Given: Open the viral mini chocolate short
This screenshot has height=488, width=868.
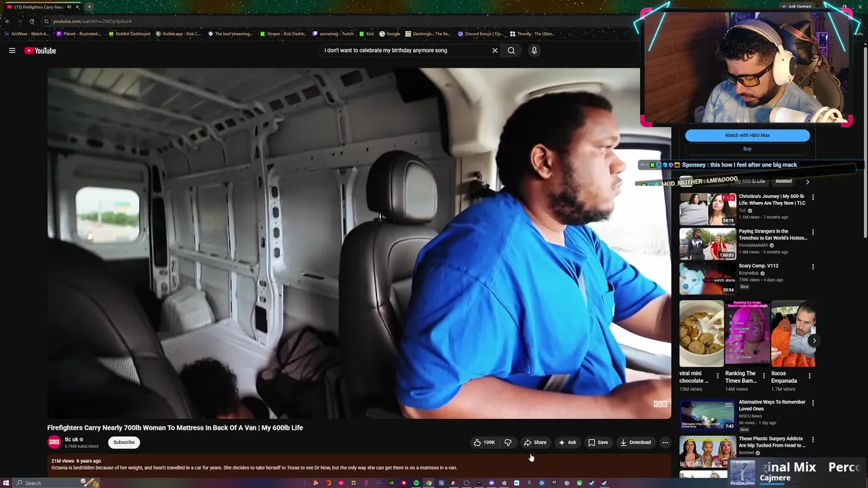Looking at the screenshot, I should pos(701,333).
